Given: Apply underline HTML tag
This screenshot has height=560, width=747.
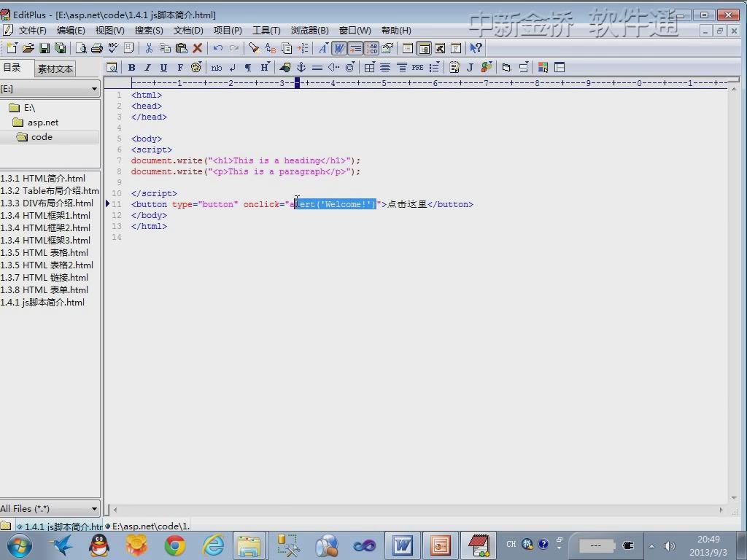Looking at the screenshot, I should (x=164, y=68).
